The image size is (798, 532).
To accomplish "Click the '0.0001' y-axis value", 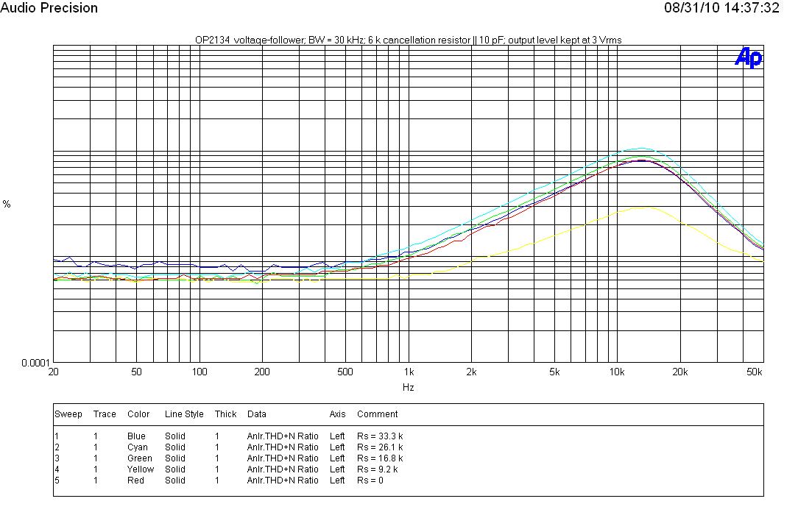I will coord(35,363).
